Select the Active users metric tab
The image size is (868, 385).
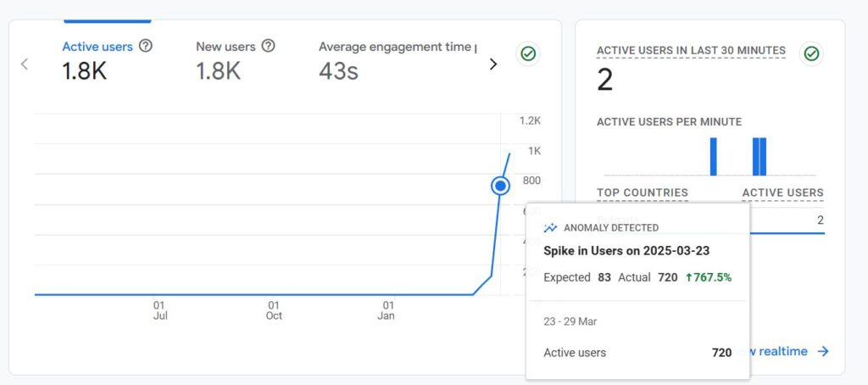click(x=97, y=47)
